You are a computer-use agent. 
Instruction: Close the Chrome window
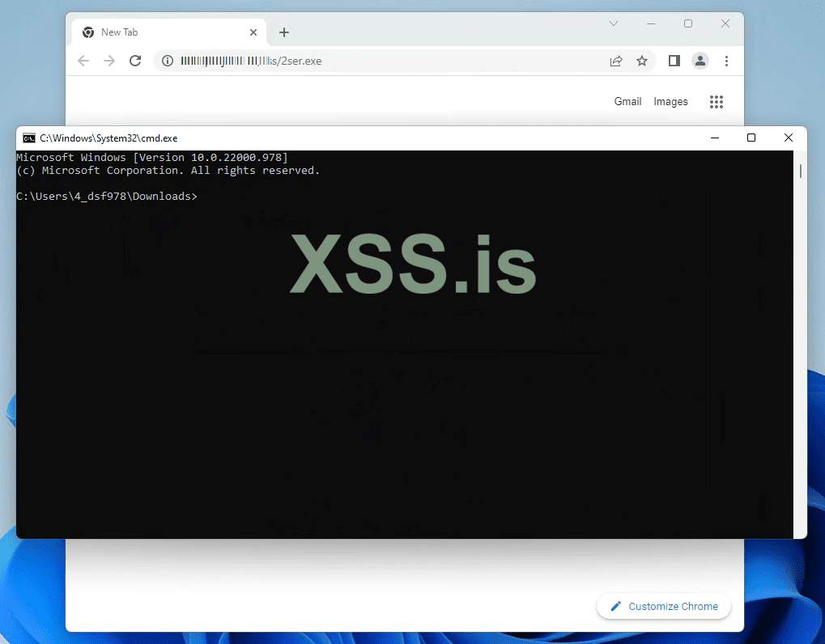pyautogui.click(x=725, y=23)
